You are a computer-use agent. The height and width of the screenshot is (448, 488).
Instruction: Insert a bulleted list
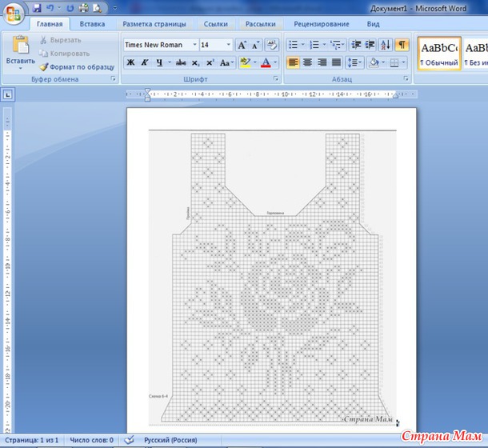point(293,45)
